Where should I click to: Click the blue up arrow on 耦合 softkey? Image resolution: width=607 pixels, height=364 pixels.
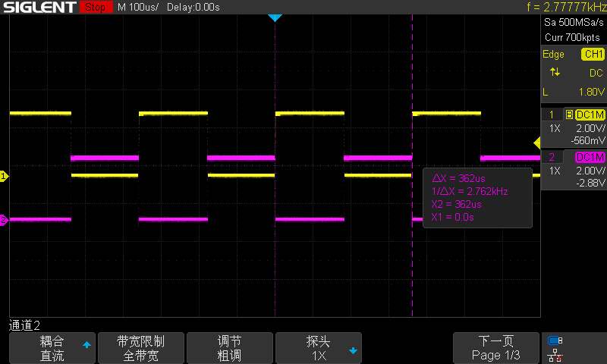pyautogui.click(x=86, y=344)
